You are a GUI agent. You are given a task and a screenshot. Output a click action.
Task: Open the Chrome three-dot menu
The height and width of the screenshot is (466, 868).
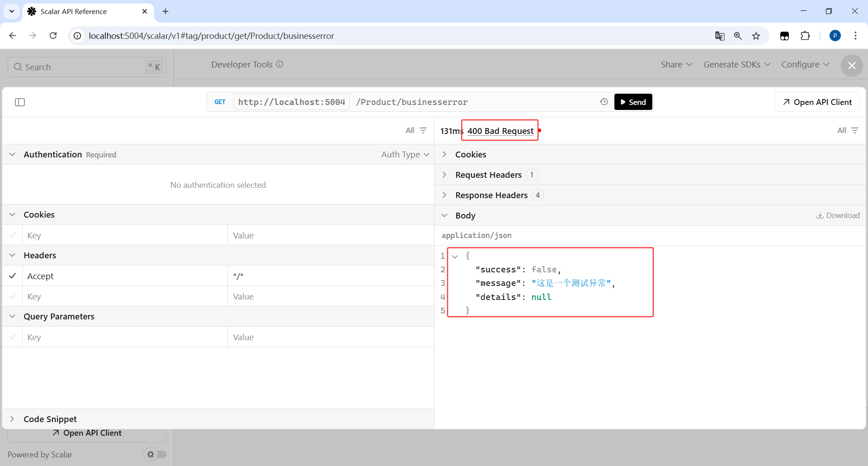[855, 36]
